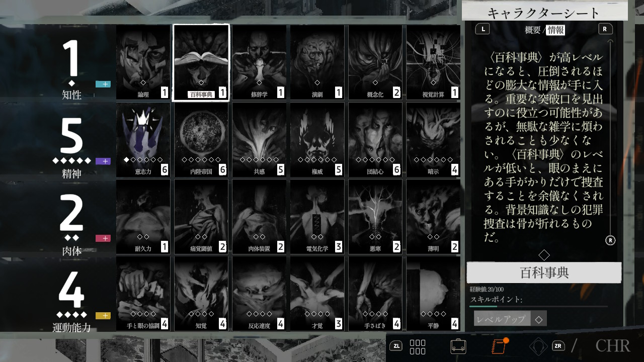
Task: Switch to the 情報 tab
Action: pyautogui.click(x=556, y=30)
